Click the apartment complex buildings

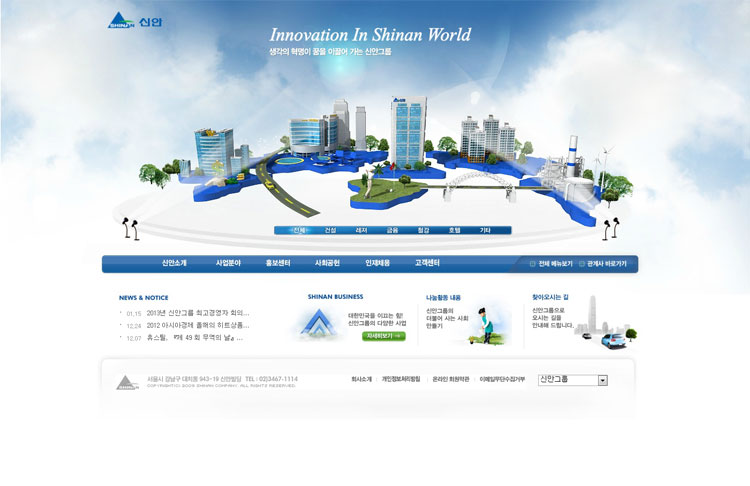488,137
